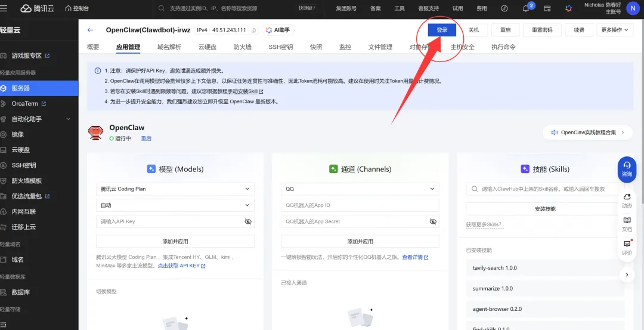Viewport: 644px width, 330px height.
Task: Open 客服支持 in the top bar
Action: pos(428,8)
